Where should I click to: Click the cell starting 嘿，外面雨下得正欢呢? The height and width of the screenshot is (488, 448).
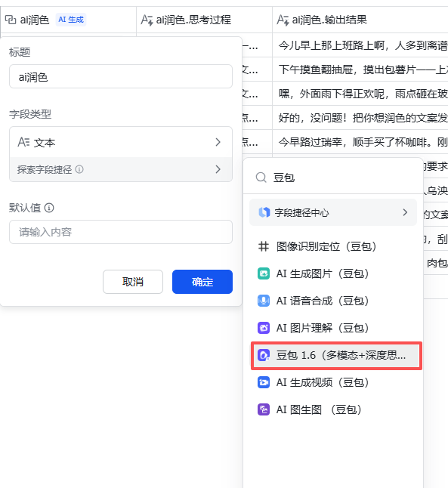360,94
